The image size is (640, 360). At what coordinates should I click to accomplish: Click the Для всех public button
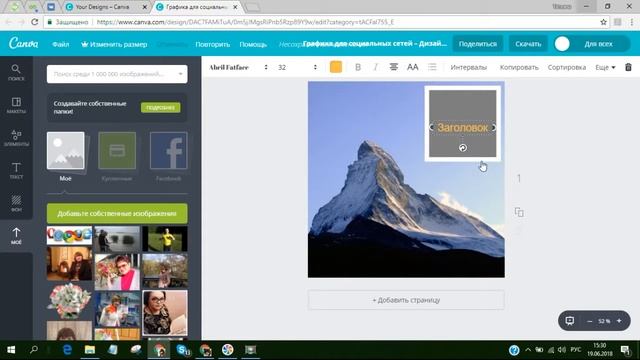(x=598, y=44)
